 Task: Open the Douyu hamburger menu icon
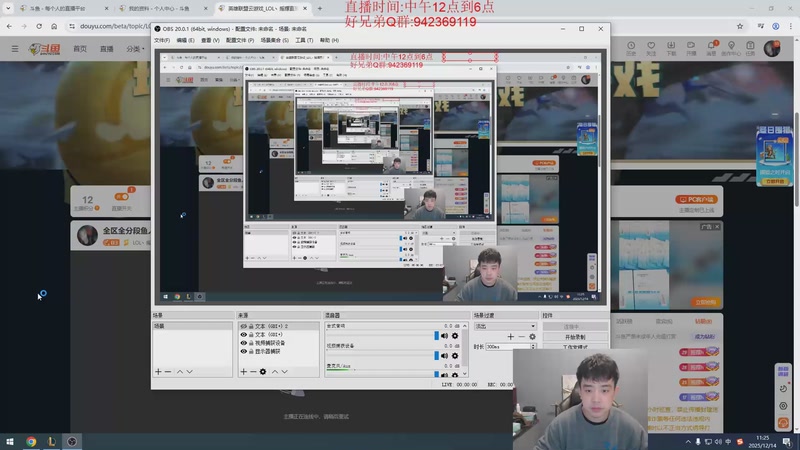[15, 48]
